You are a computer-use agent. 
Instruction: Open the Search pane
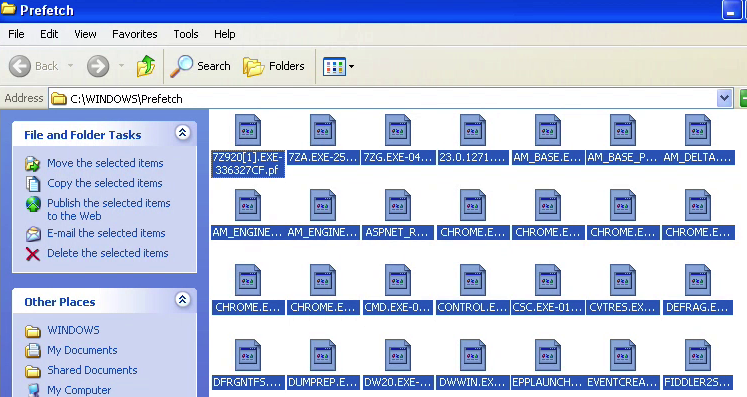[201, 66]
